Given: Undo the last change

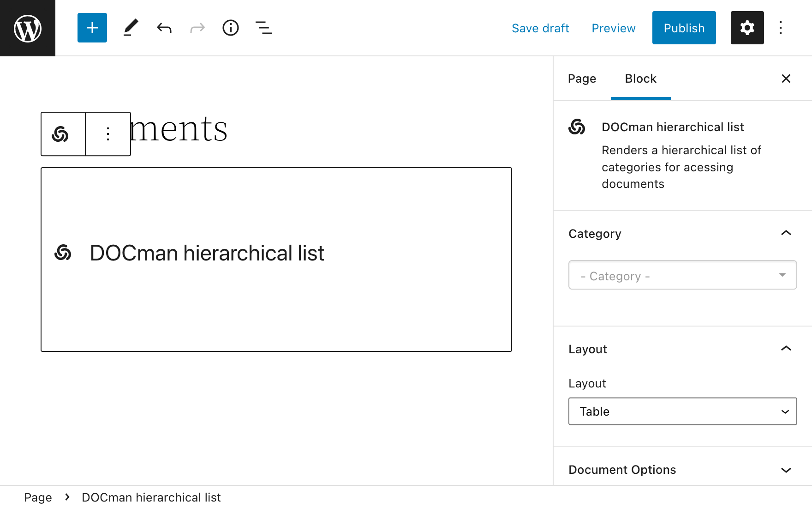Looking at the screenshot, I should click(164, 28).
